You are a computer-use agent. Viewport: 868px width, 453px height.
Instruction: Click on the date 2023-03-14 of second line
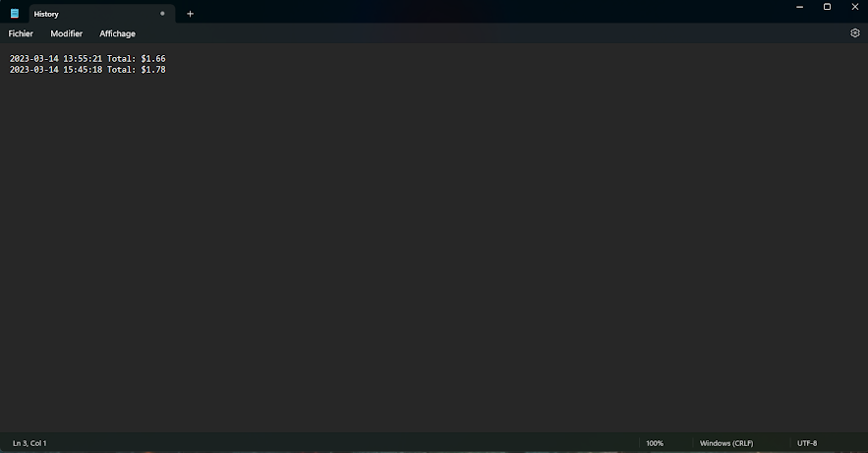[x=33, y=70]
